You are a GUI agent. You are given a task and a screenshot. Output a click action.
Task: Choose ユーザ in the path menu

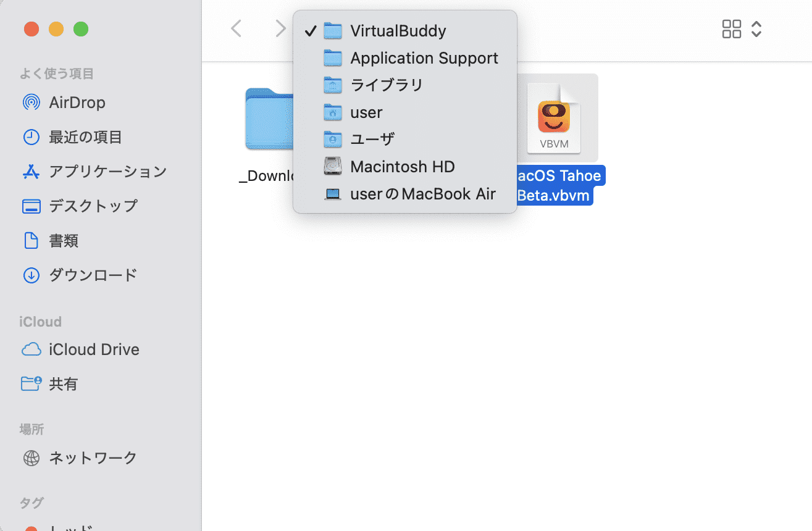tap(405, 140)
